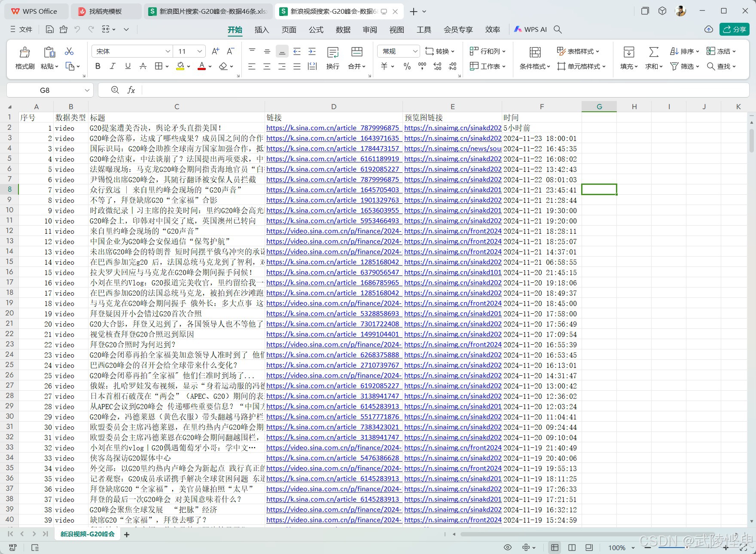
Task: Decrease indent icon
Action: 297,51
